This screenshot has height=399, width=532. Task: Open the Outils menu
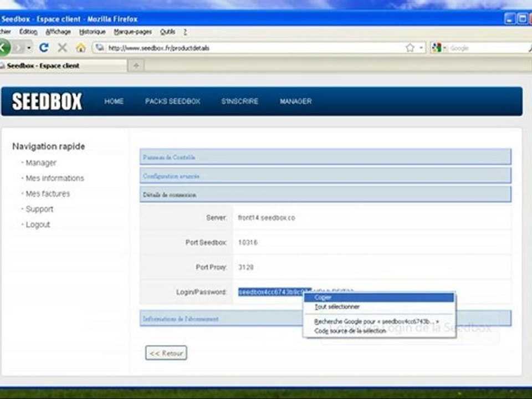(x=167, y=32)
